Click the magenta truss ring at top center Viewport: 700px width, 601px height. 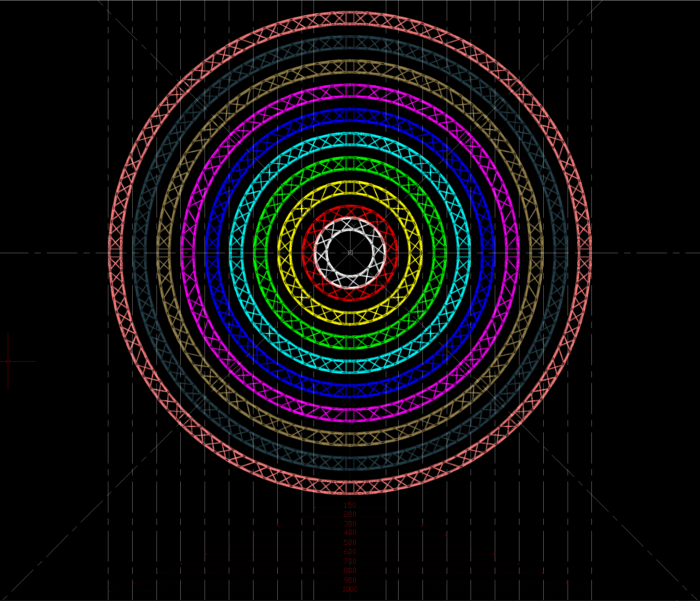[350, 91]
